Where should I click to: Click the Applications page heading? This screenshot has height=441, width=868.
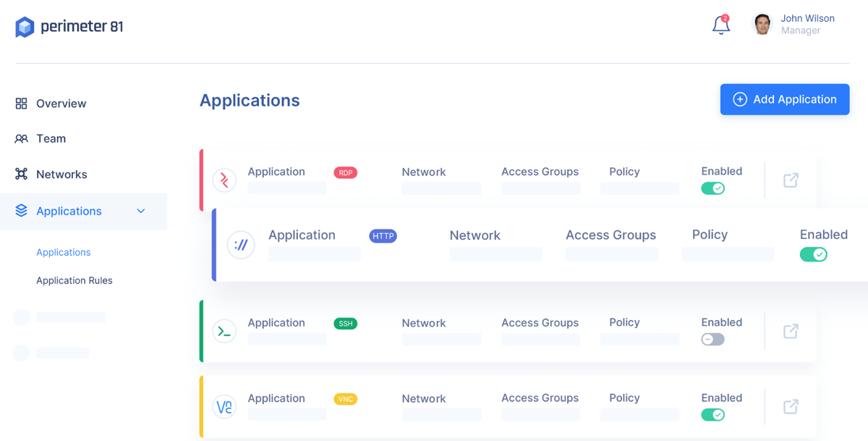pos(250,100)
